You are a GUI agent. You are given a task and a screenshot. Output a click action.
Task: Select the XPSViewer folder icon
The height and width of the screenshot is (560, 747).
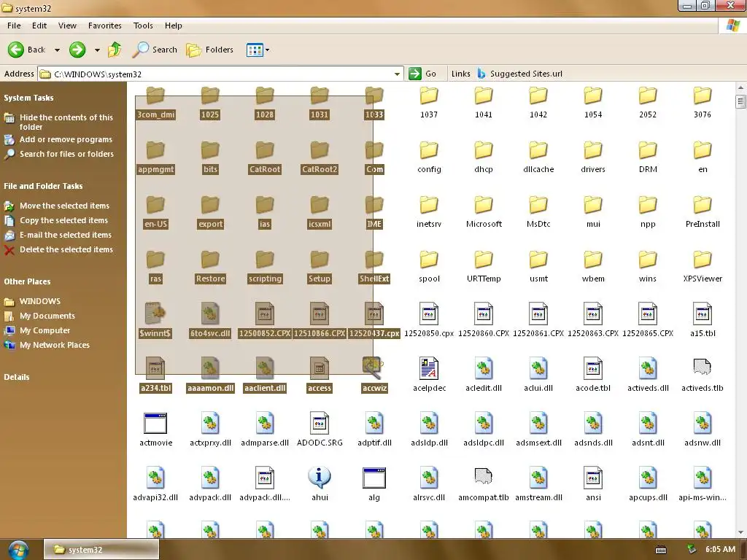[703, 260]
